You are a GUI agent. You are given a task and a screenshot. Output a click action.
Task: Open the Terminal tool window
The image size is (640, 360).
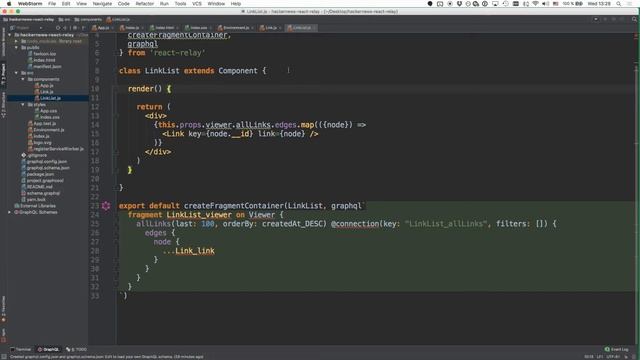tap(21, 349)
